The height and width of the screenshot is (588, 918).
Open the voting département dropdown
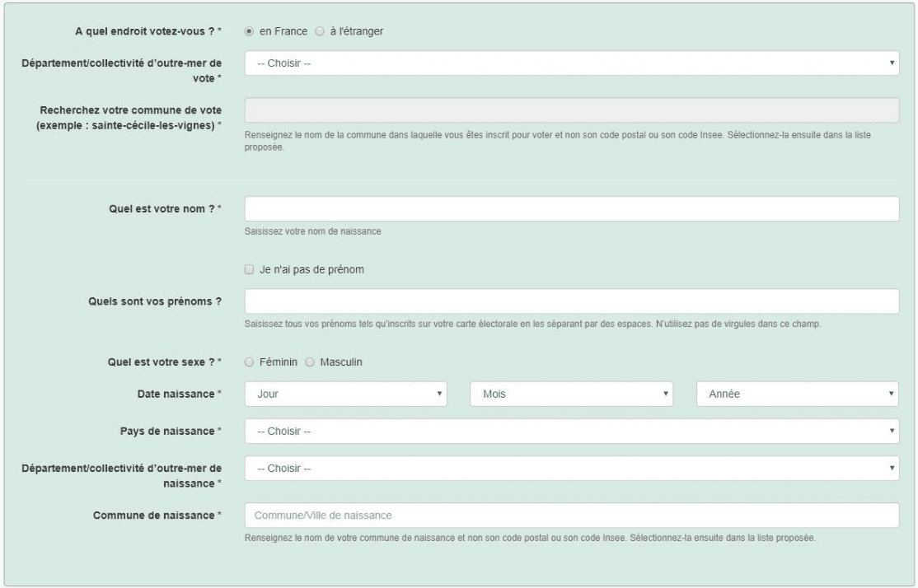(x=571, y=63)
